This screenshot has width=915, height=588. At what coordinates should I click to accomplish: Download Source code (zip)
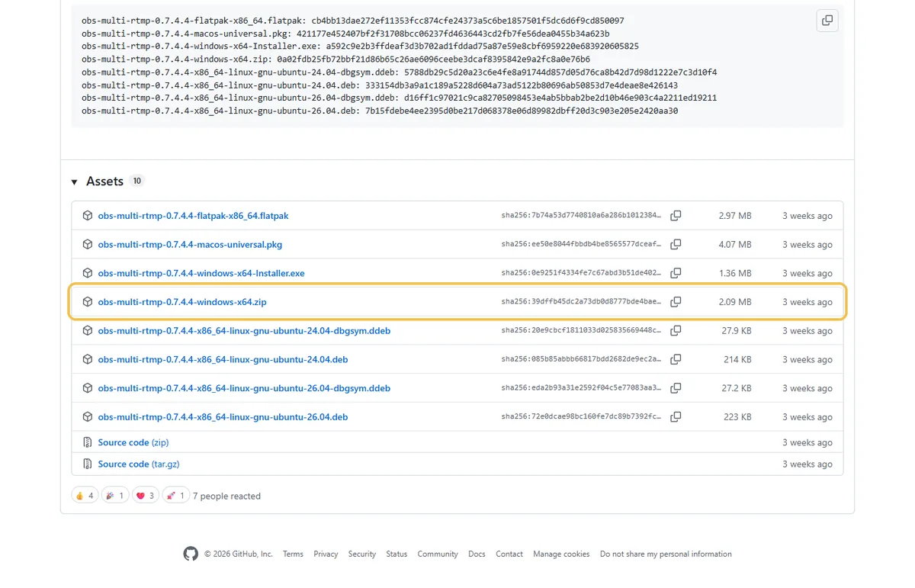coord(133,442)
